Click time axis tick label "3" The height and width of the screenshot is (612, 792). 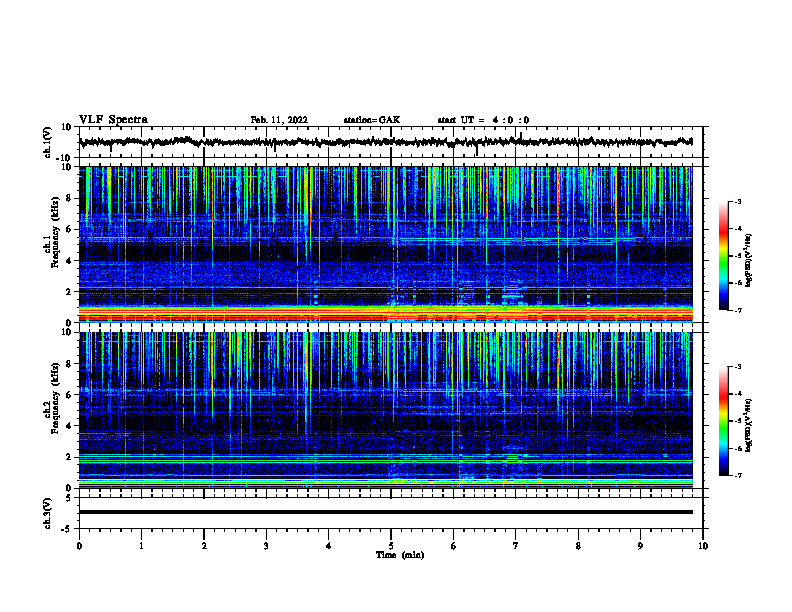tap(266, 546)
